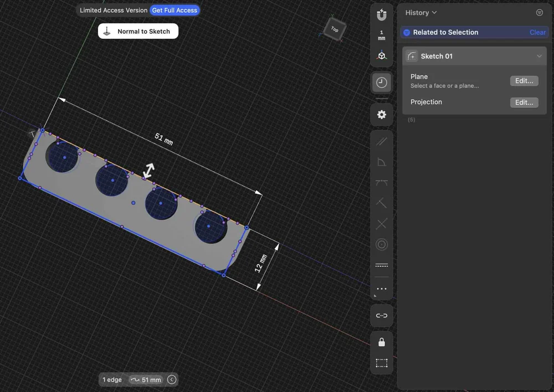Click the Related to Selection filter icon

tap(407, 33)
